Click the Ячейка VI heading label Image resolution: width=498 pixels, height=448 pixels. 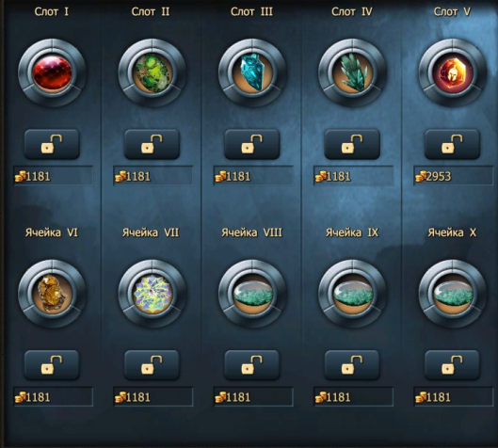(52, 232)
